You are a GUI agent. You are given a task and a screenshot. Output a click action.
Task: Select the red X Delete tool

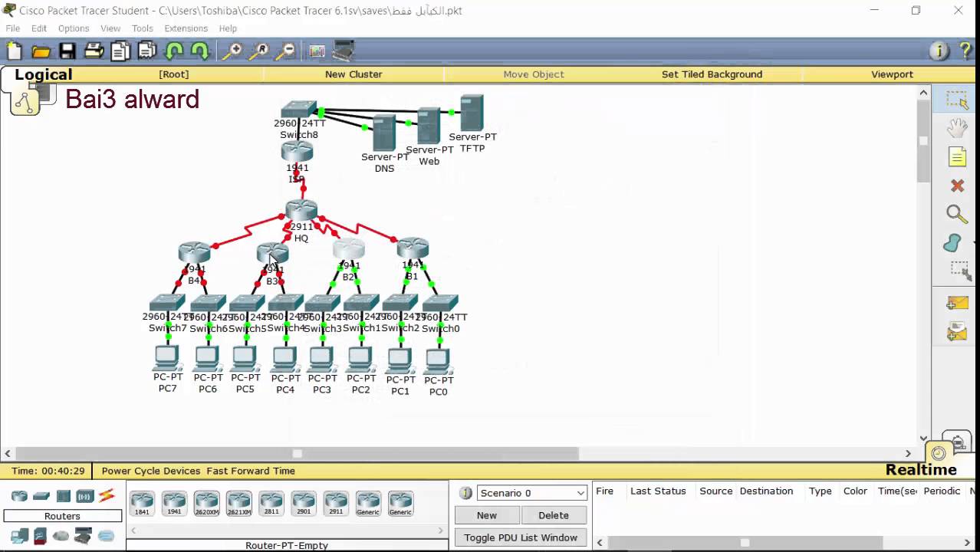(957, 186)
